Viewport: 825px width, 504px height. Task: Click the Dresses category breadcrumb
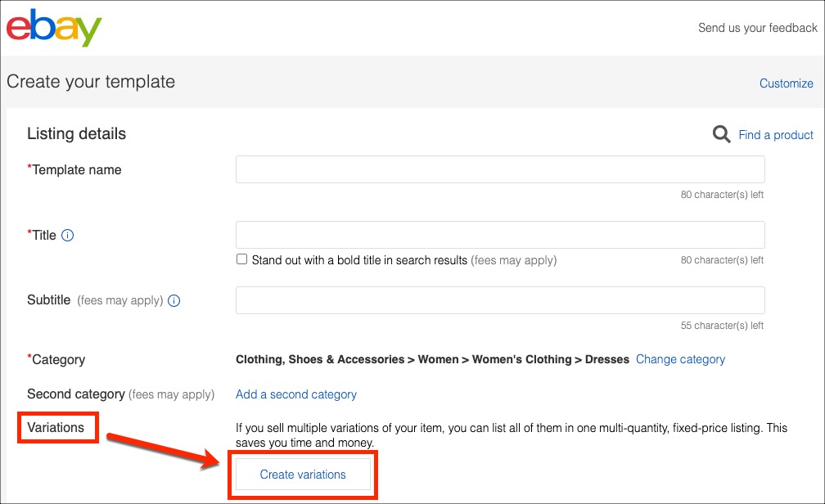click(606, 359)
